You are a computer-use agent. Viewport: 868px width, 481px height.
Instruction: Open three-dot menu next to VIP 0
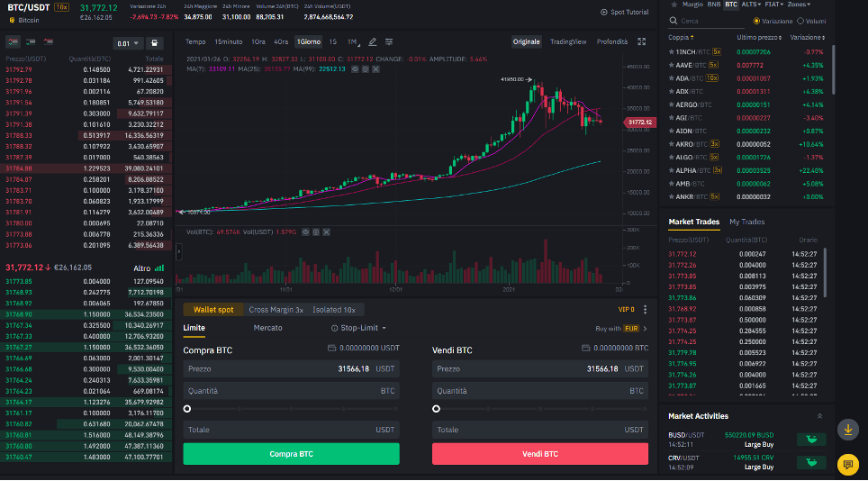coord(645,310)
